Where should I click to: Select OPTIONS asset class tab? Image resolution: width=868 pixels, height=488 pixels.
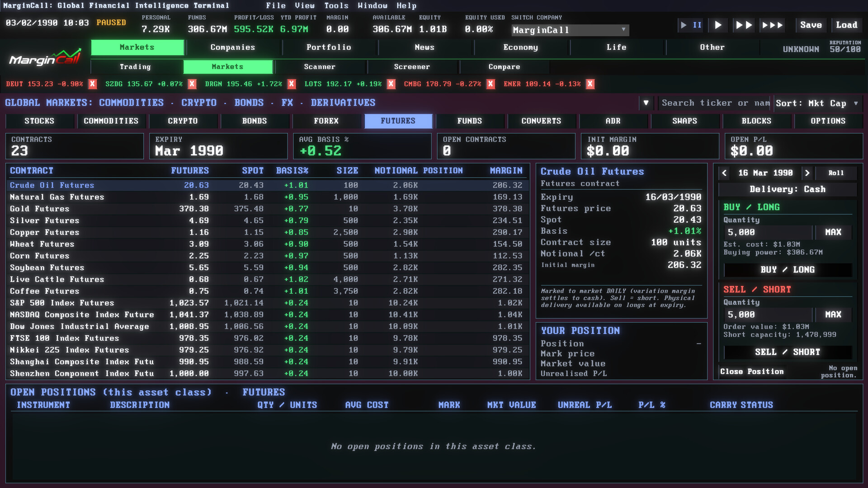(828, 121)
